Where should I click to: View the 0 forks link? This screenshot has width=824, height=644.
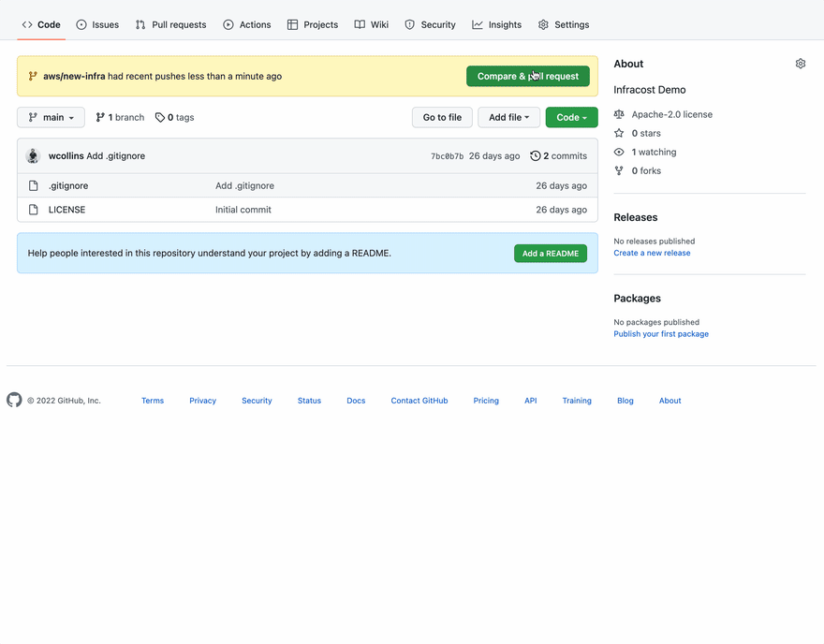pos(646,170)
